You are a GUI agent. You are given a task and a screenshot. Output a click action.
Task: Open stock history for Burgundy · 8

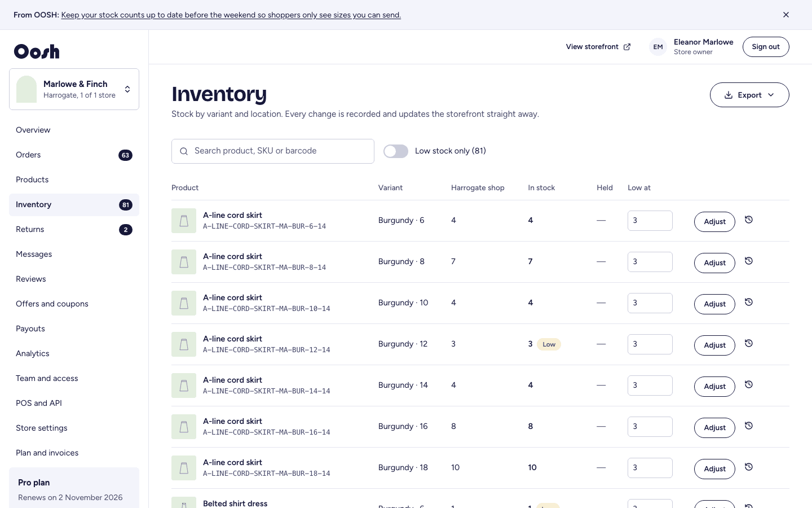coord(749,261)
